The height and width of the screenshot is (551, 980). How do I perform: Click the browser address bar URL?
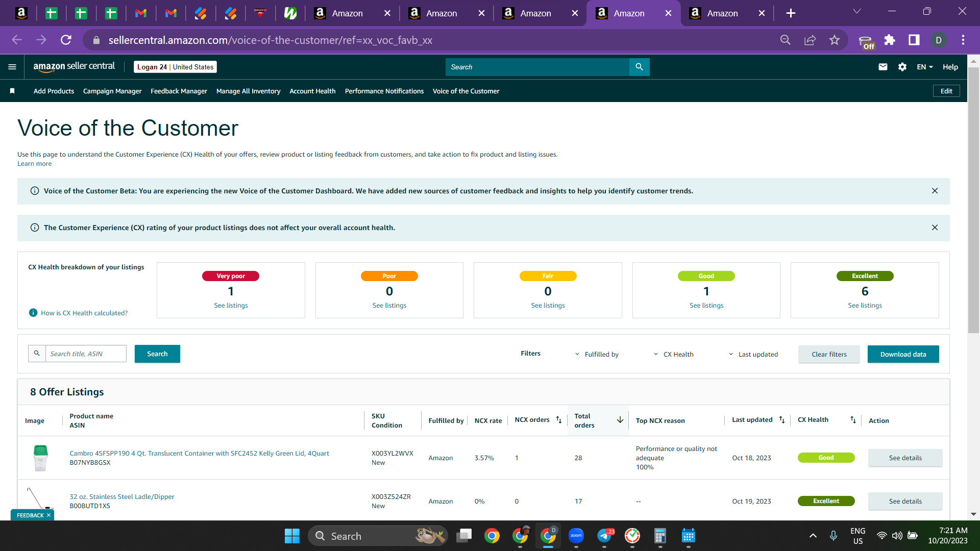pyautogui.click(x=270, y=40)
